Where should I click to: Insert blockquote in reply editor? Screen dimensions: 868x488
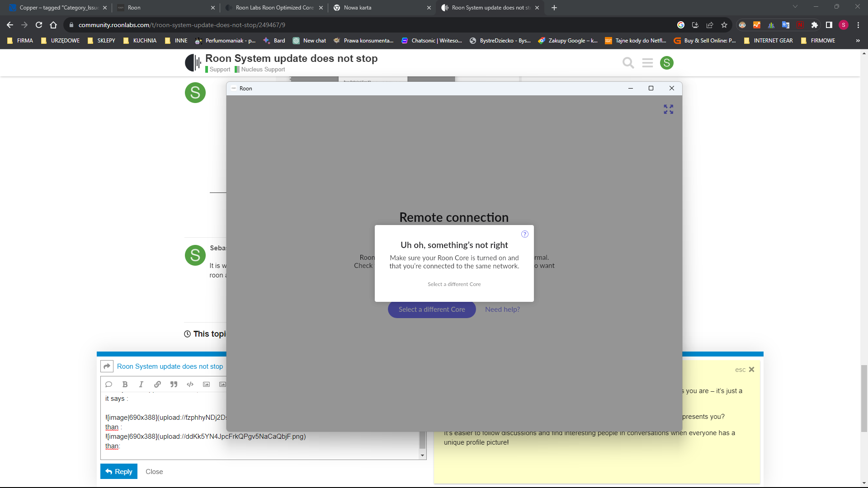click(x=174, y=384)
